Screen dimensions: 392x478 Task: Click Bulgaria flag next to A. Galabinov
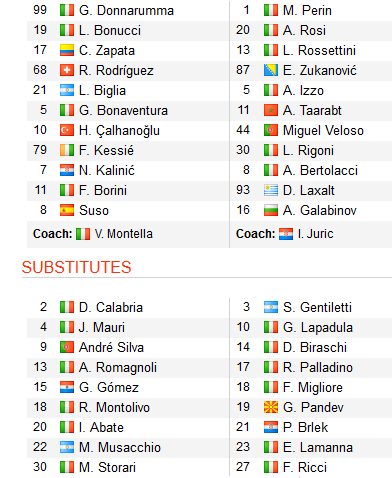(271, 210)
